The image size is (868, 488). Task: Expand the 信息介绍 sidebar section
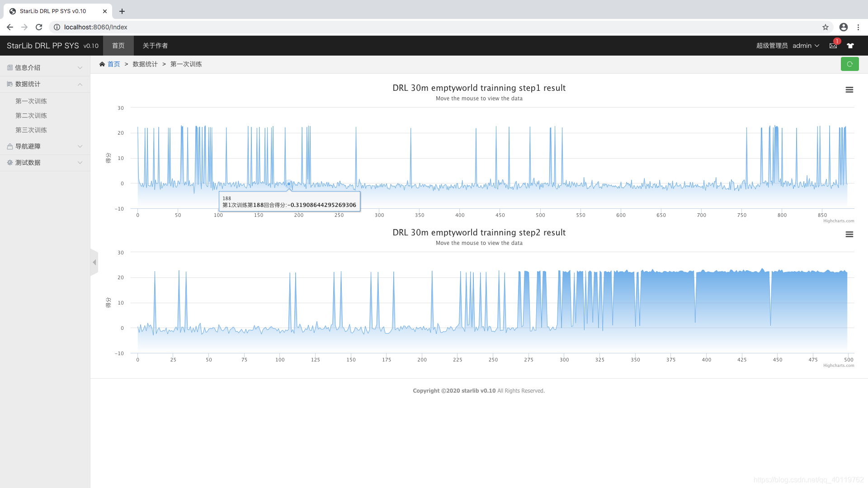pos(45,68)
